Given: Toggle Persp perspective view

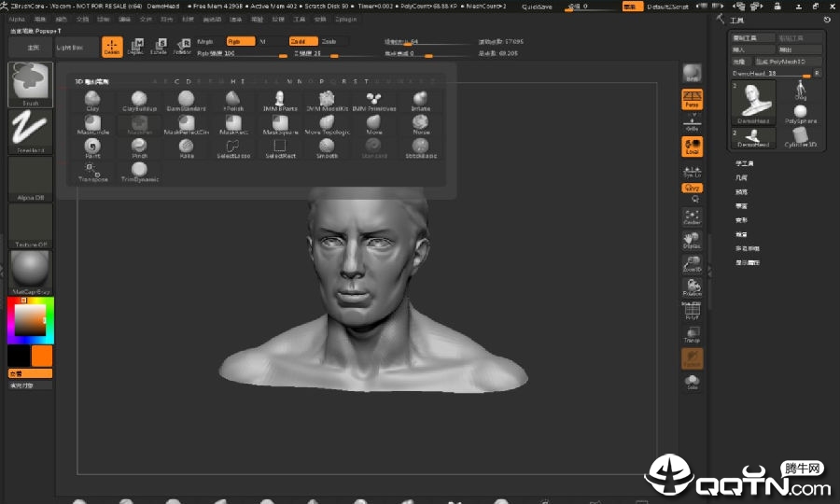Looking at the screenshot, I should coord(693,100).
